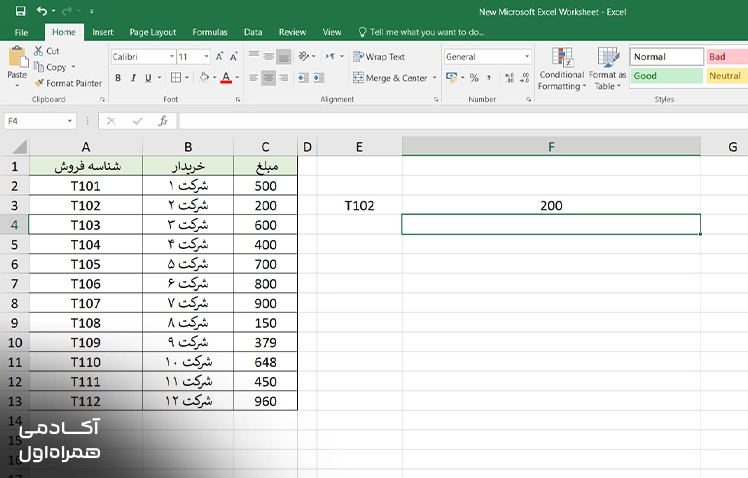Viewport: 748px width, 478px height.
Task: Switch to the Review tab
Action: [x=292, y=32]
